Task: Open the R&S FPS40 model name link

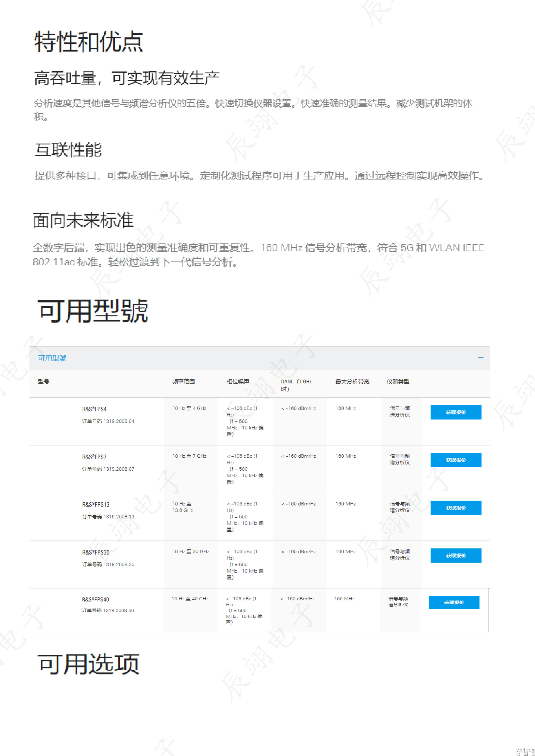Action: pos(95,600)
